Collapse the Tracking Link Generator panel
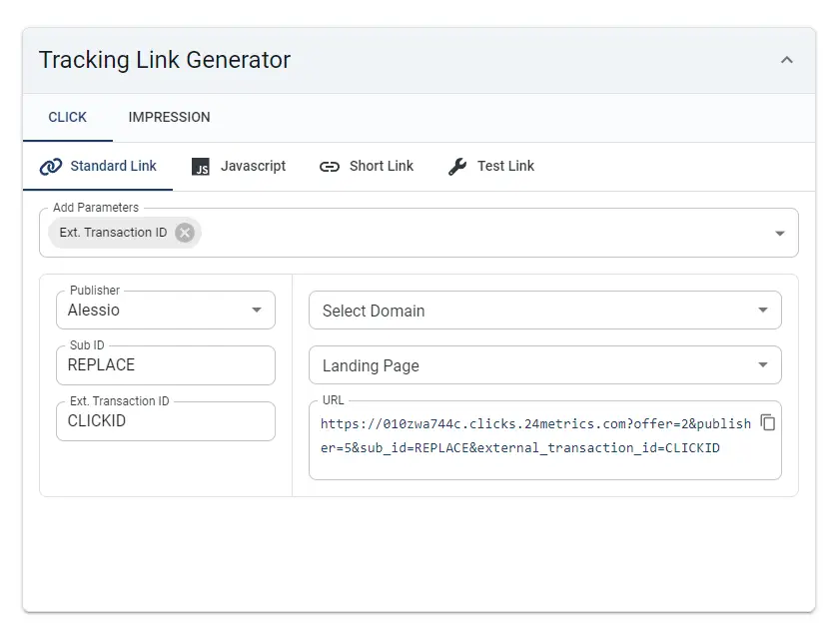The image size is (840, 640). coord(786,60)
